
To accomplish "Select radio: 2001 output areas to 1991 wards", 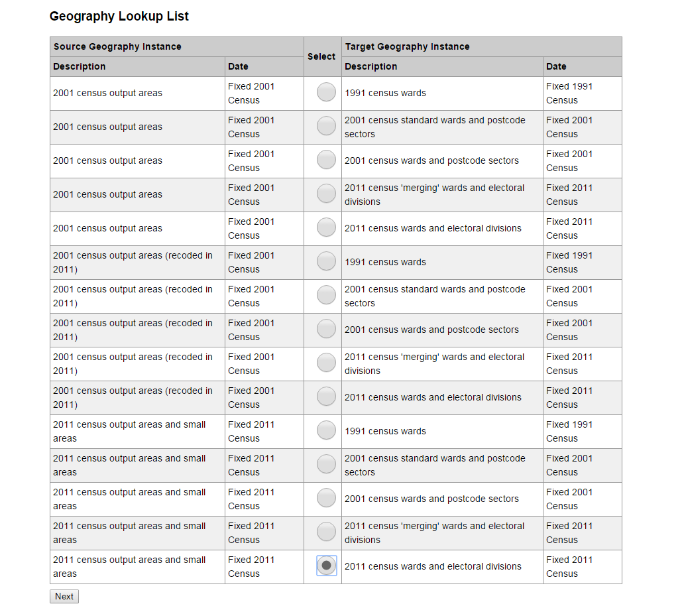I will click(x=326, y=92).
